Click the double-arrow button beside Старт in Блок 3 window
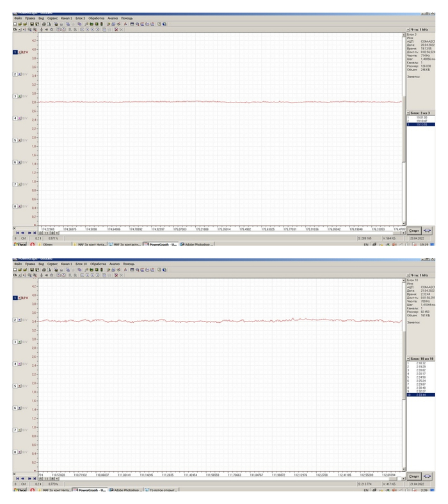Image resolution: width=448 pixels, height=504 pixels. coord(427,231)
